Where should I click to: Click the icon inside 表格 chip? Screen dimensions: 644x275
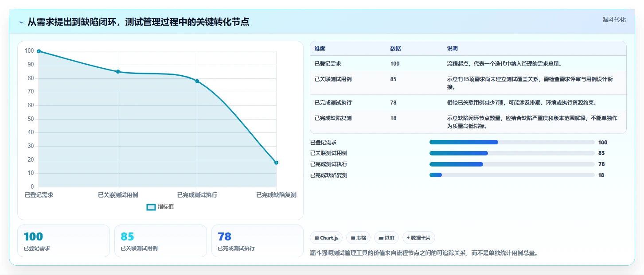pos(353,238)
